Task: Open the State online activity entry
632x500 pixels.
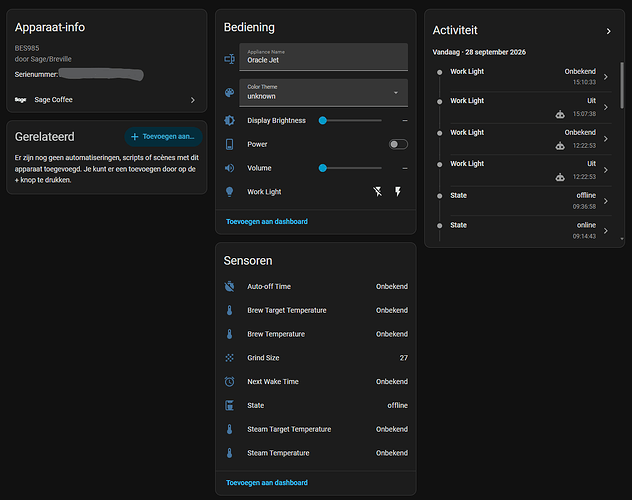Action: click(x=524, y=230)
